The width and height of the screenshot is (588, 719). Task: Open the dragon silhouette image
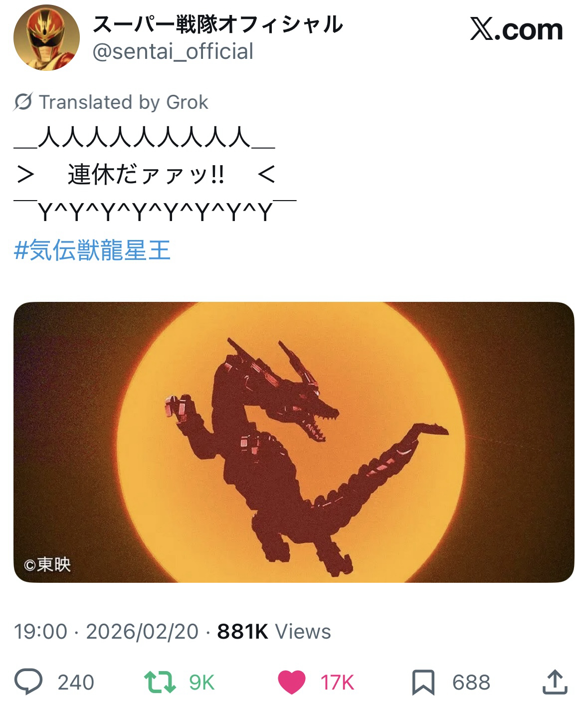coord(294,442)
